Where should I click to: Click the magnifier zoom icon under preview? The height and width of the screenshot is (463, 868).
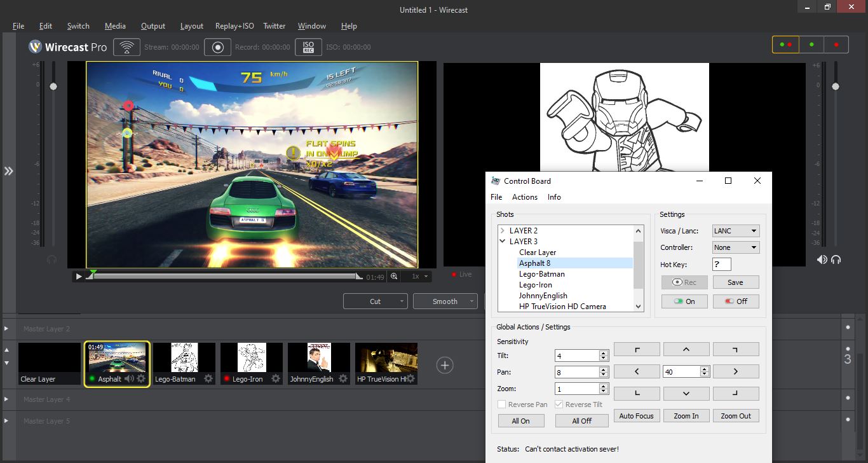pos(394,276)
